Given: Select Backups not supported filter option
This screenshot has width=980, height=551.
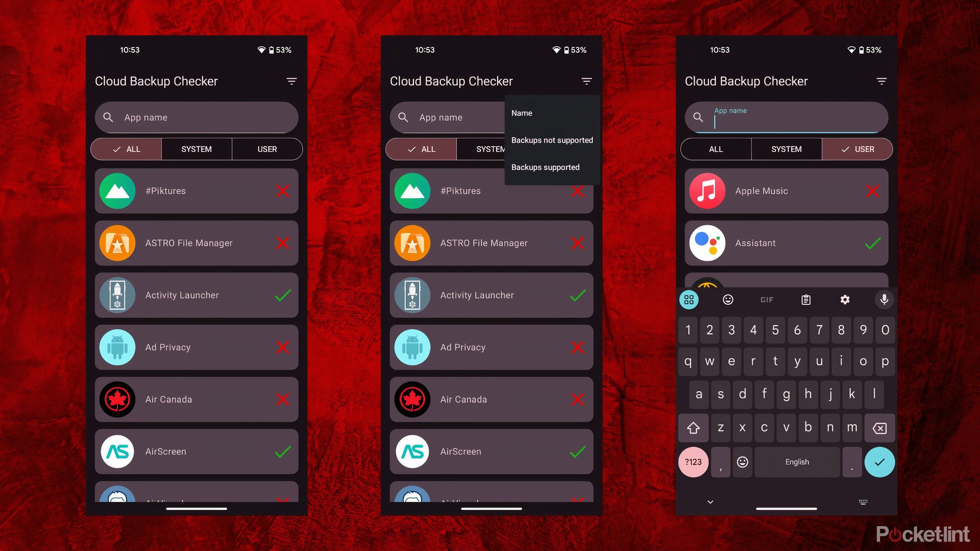Looking at the screenshot, I should coord(551,139).
